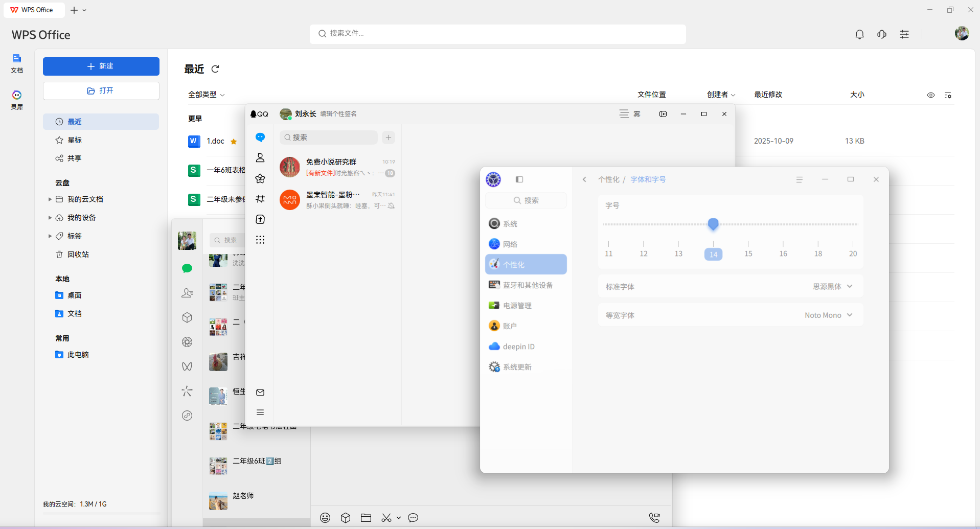Screen dimensions: 980x529
Task: Open the WPS notification bell
Action: tap(859, 34)
